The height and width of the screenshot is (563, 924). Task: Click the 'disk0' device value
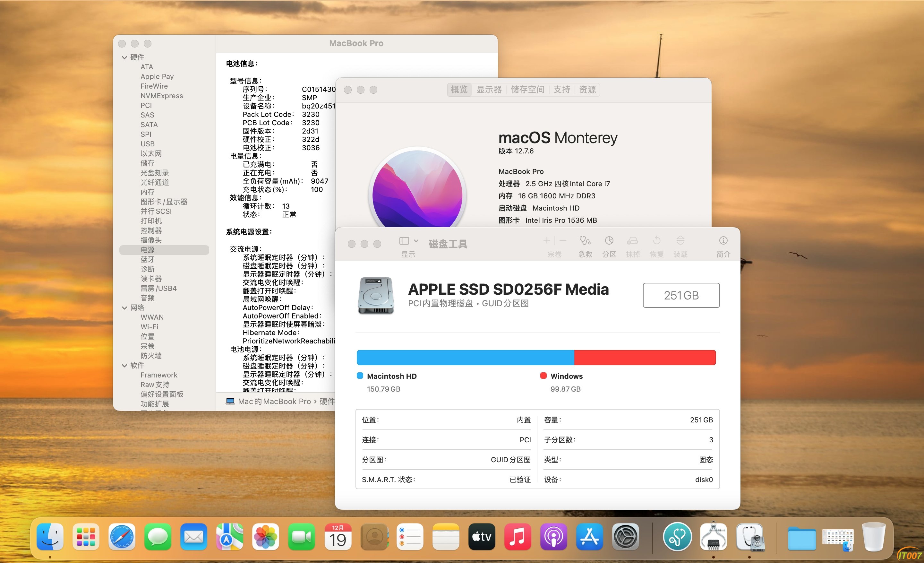(704, 480)
